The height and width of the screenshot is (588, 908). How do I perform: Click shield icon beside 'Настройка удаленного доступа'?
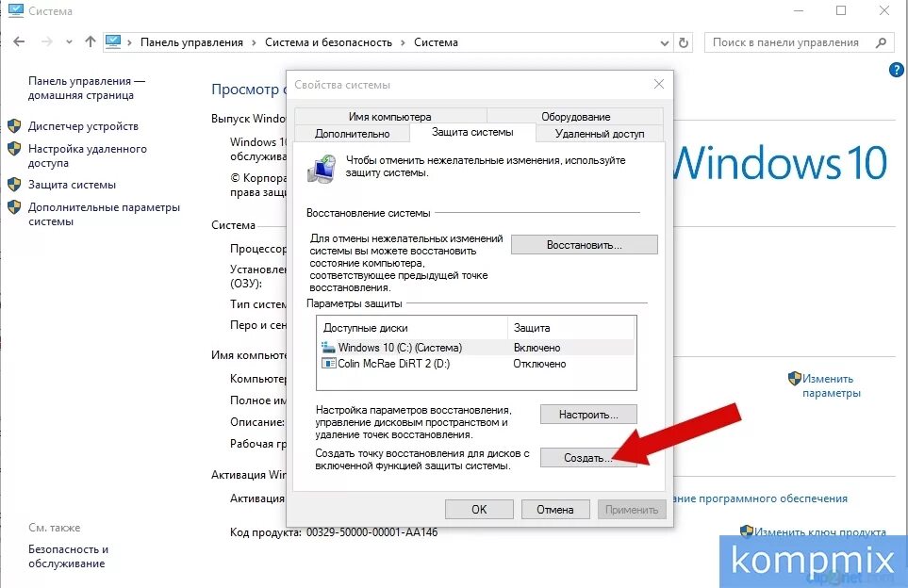click(x=14, y=149)
